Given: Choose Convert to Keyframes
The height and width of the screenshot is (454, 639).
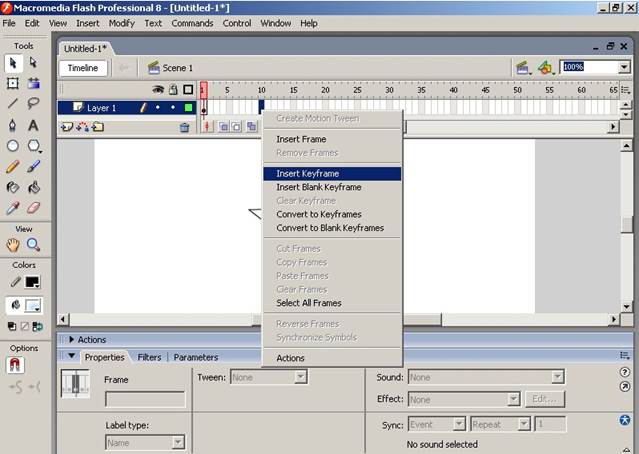Looking at the screenshot, I should [x=332, y=214].
